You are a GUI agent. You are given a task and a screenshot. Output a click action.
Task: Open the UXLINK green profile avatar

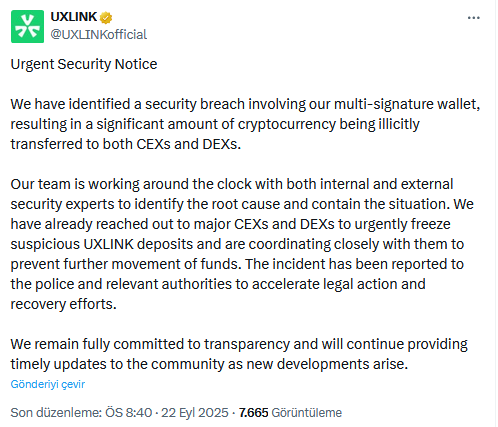27,26
